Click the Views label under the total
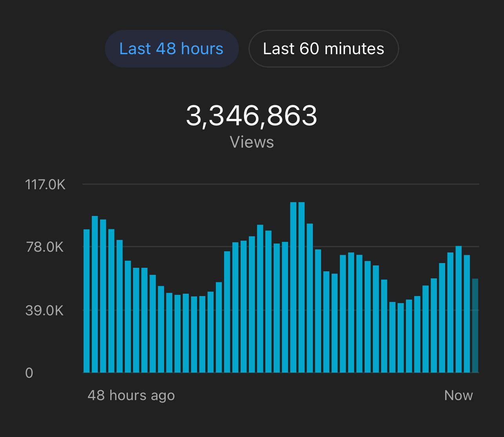The width and height of the screenshot is (504, 437). (252, 142)
